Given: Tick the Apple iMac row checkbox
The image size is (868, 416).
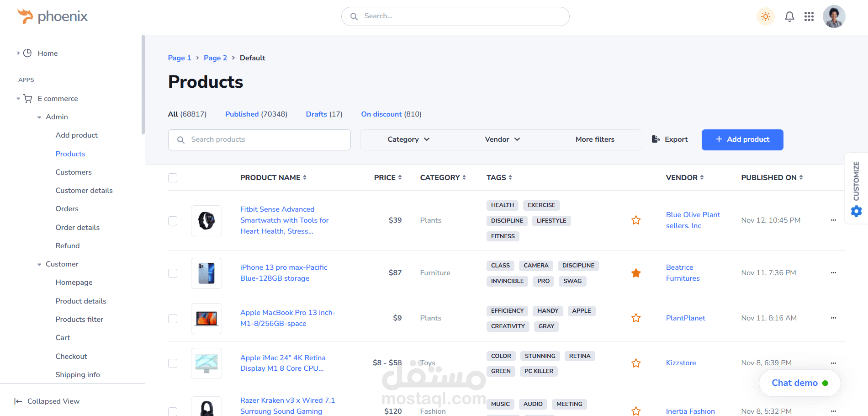Looking at the screenshot, I should point(173,363).
